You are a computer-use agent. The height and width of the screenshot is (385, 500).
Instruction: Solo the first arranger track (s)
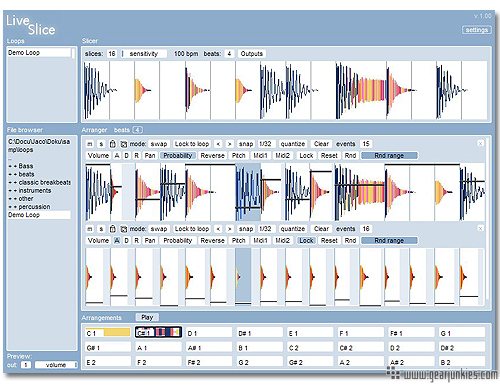click(101, 144)
